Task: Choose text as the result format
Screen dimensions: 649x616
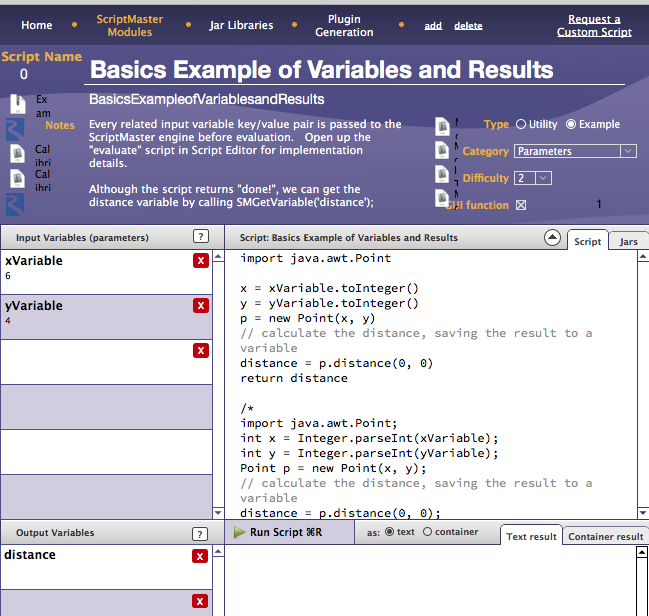Action: click(389, 532)
